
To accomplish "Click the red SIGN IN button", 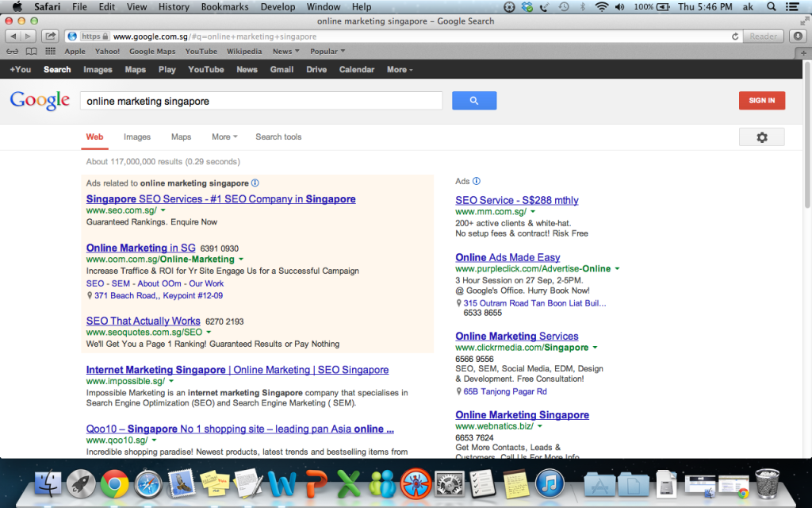I will (762, 101).
